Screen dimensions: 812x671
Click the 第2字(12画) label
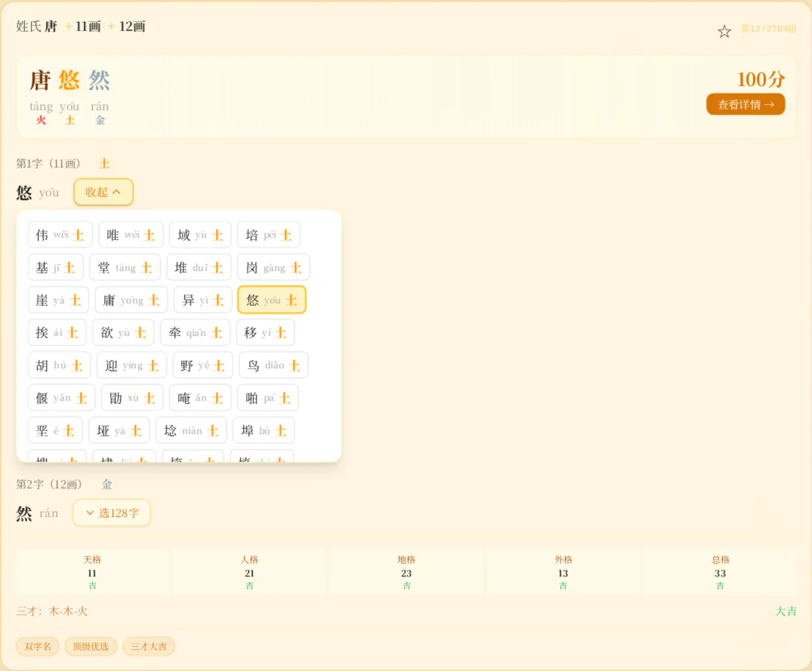coord(49,484)
